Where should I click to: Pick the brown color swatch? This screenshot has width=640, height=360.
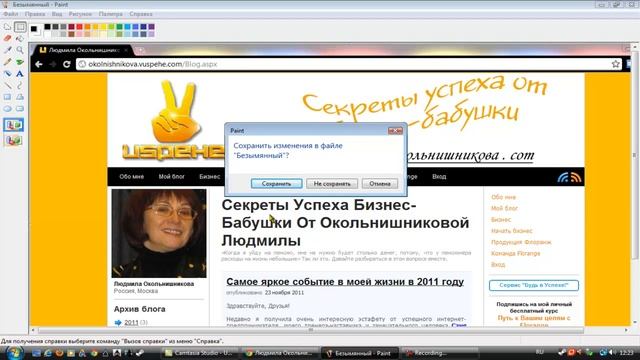click(71, 34)
